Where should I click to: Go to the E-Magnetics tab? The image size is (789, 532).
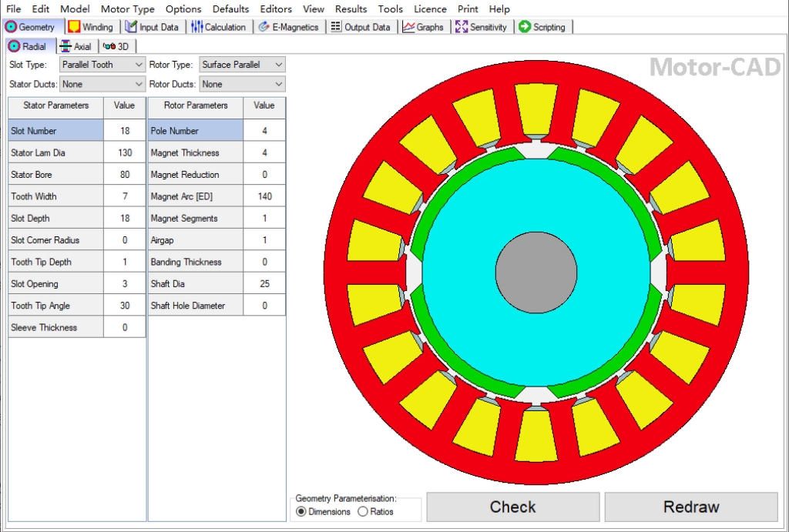pyautogui.click(x=288, y=27)
